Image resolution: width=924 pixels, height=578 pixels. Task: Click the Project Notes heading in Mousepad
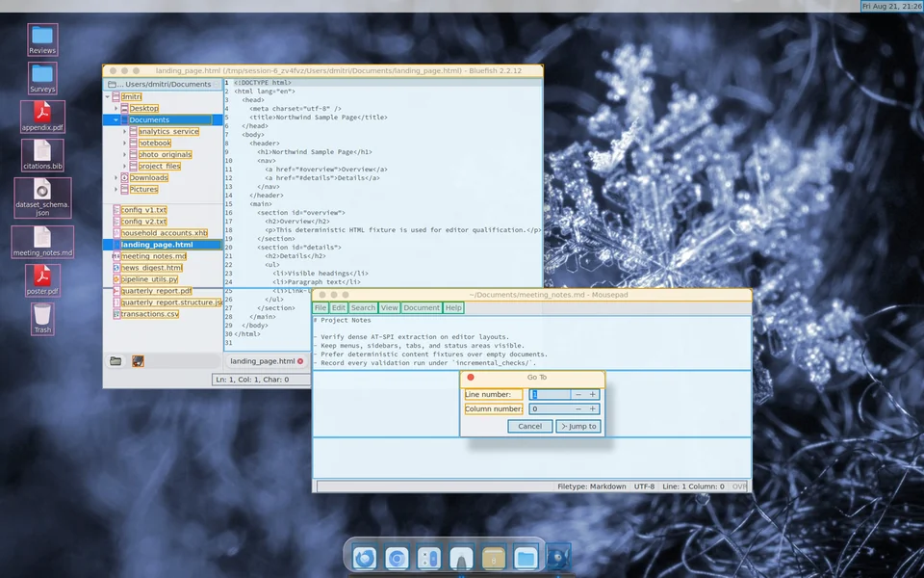click(x=343, y=320)
